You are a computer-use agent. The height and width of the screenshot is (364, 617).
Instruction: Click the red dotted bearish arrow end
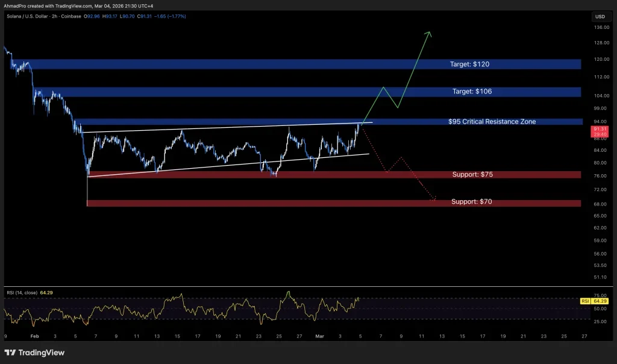[433, 199]
